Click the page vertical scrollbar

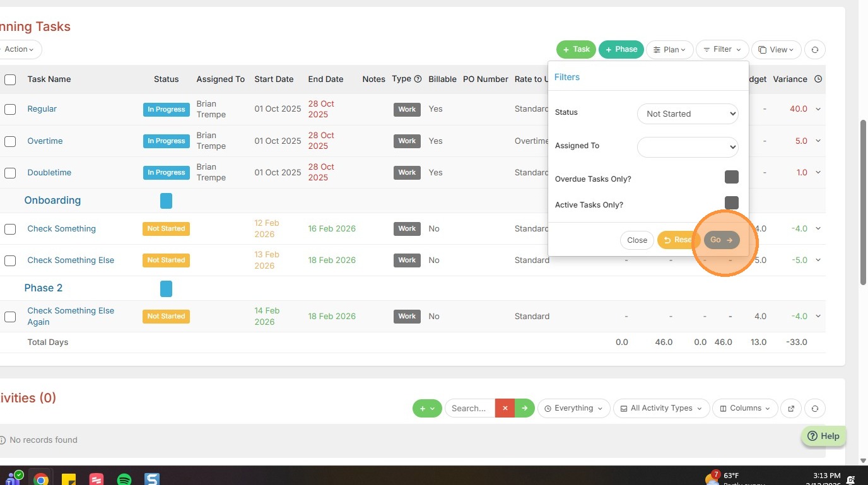862,202
